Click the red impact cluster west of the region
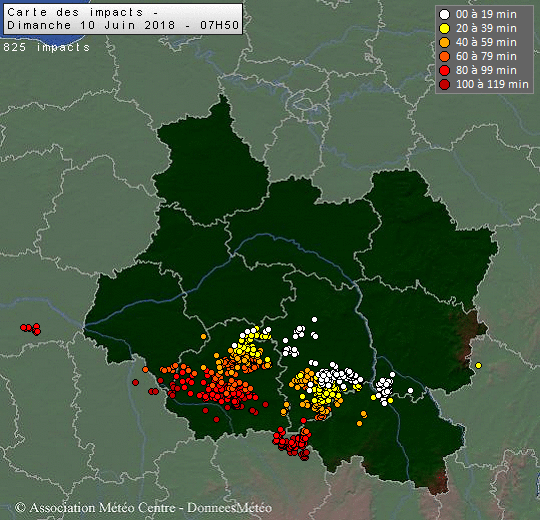 click(x=31, y=329)
